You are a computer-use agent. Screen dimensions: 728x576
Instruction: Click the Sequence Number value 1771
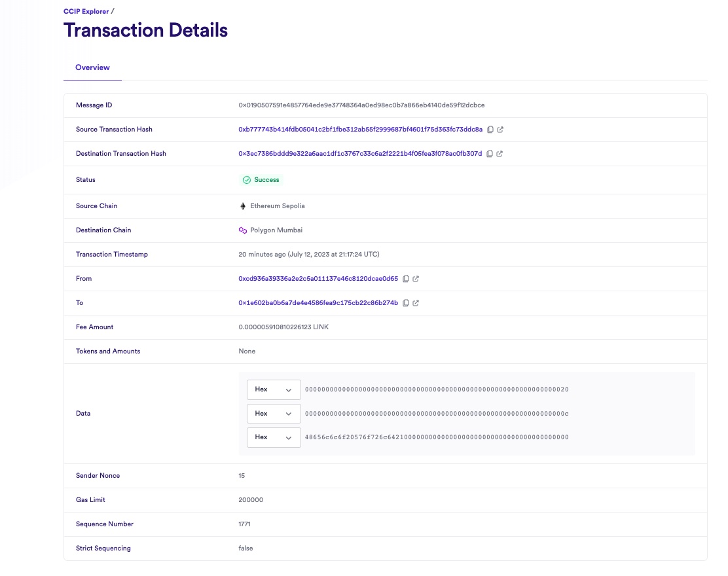244,524
